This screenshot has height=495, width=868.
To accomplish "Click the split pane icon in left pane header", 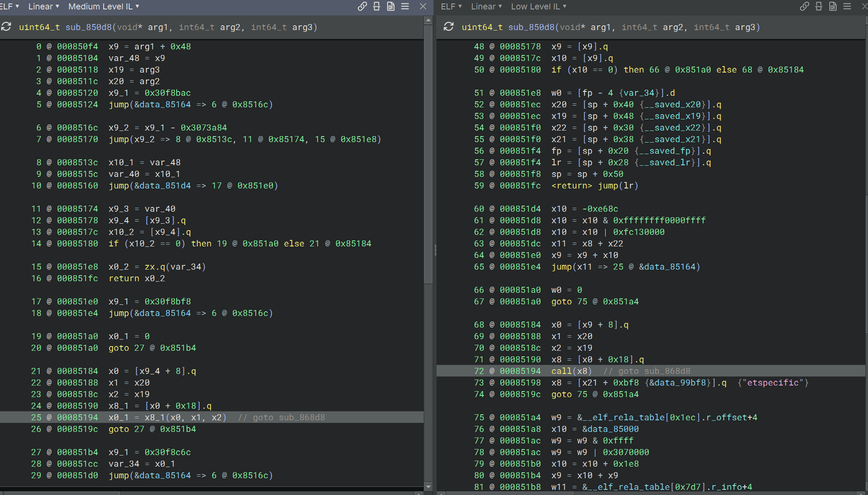I will pyautogui.click(x=376, y=6).
